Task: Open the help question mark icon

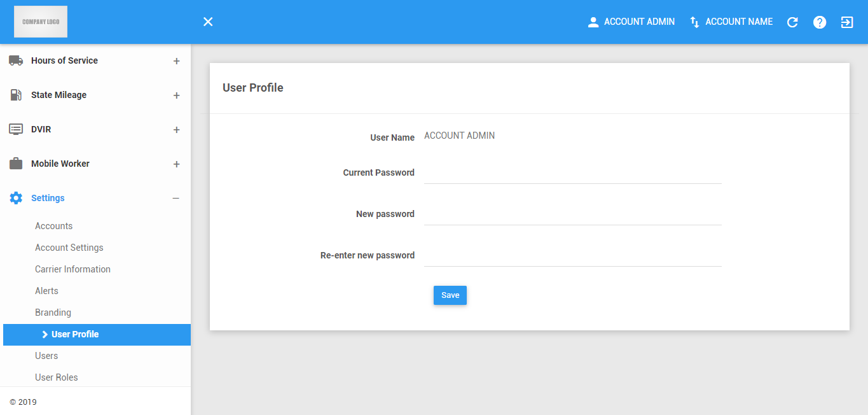Action: (820, 22)
